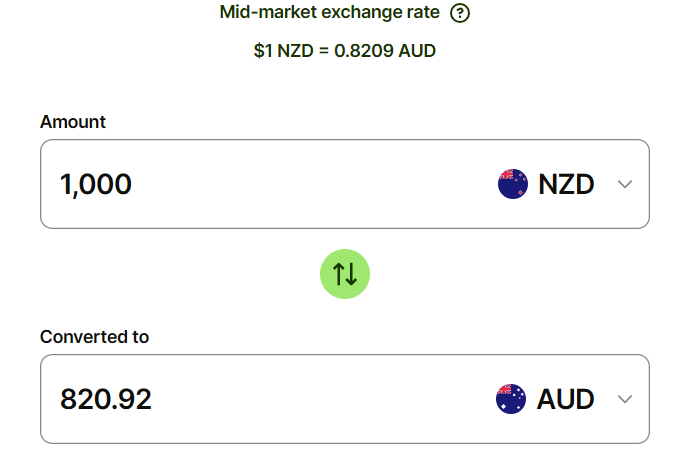The height and width of the screenshot is (456, 680).
Task: Open the NZD source currency selector label
Action: (566, 184)
